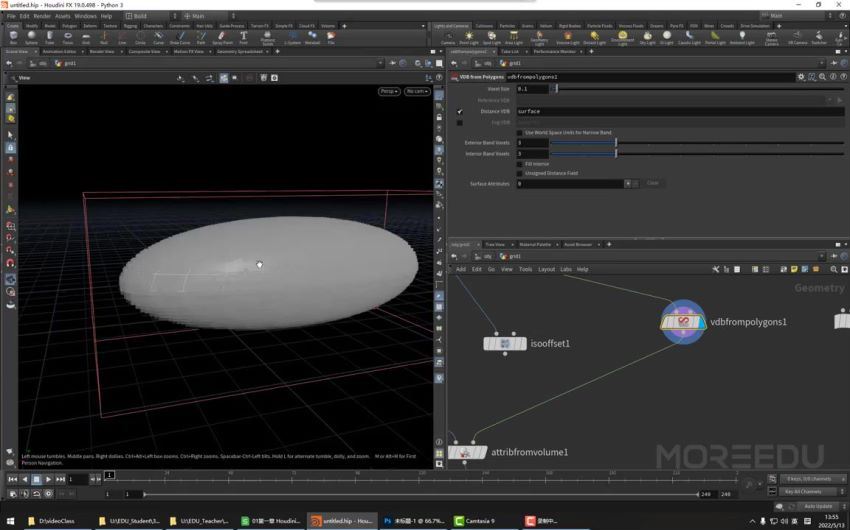Enable Unsigned Distance Field checkbox
850x530 pixels.
coord(519,173)
